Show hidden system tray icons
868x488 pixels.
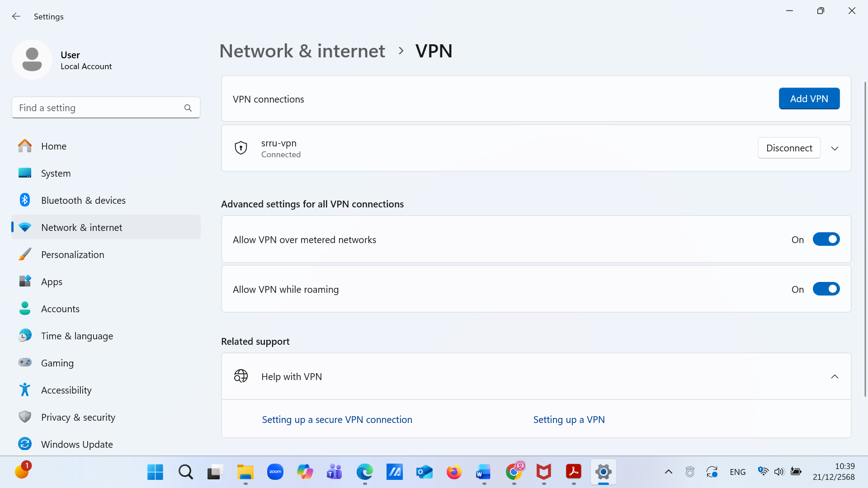point(668,472)
